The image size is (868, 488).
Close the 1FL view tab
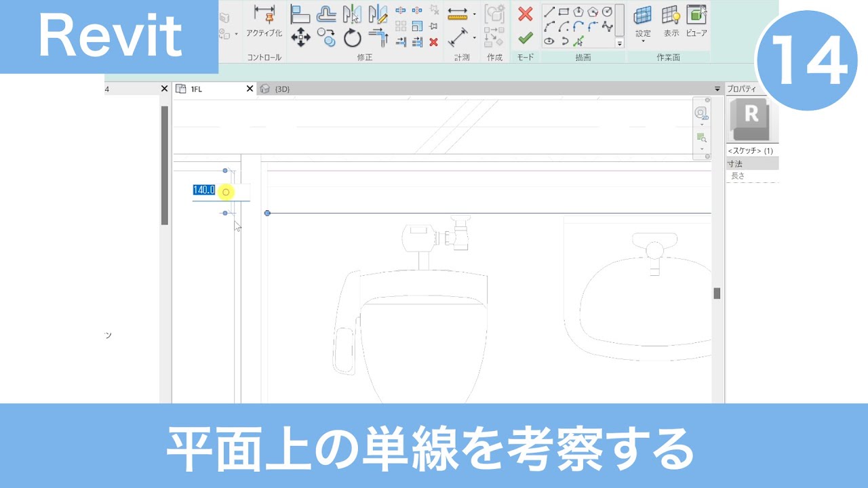[x=250, y=89]
